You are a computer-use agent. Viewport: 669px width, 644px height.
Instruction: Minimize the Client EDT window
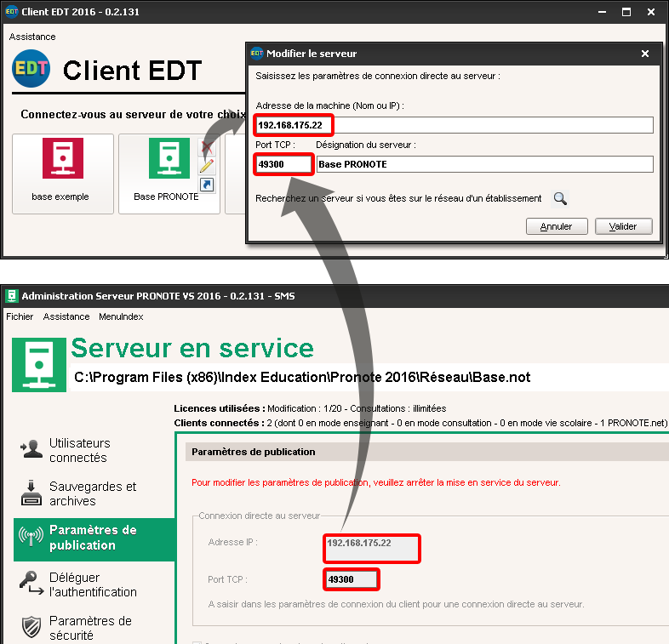602,12
